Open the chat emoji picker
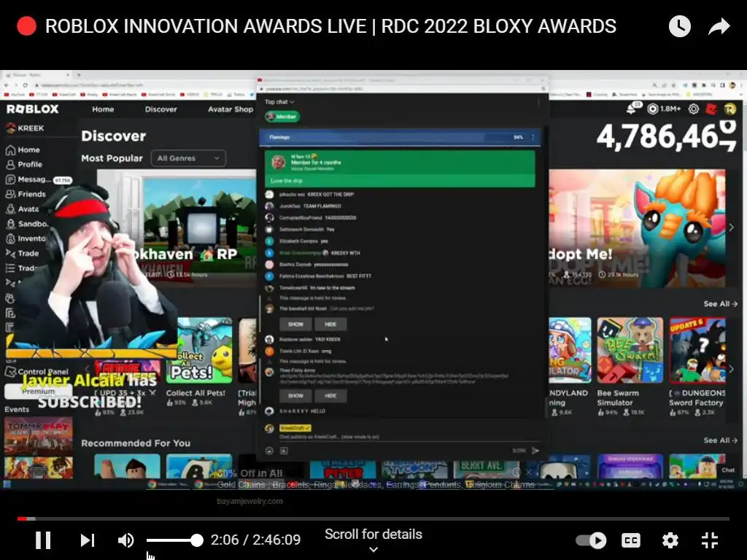The image size is (747, 560). click(269, 451)
